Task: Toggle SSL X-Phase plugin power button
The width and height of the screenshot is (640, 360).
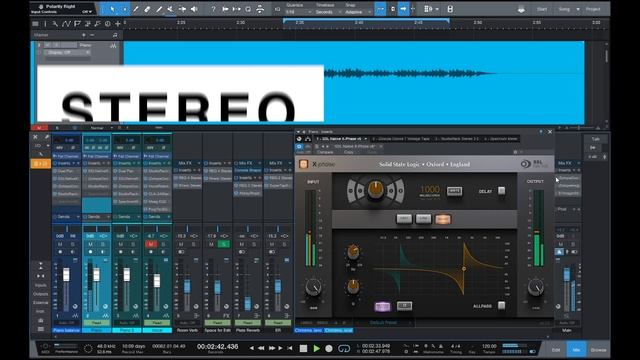Action: pyautogui.click(x=303, y=164)
